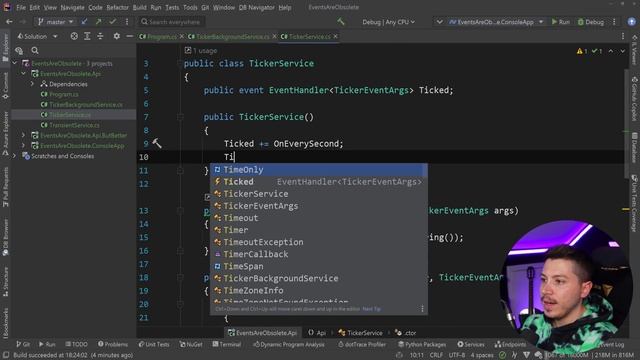Select TimeOnly completion suggestion
Screen dimensions: 640x360
(x=319, y=170)
